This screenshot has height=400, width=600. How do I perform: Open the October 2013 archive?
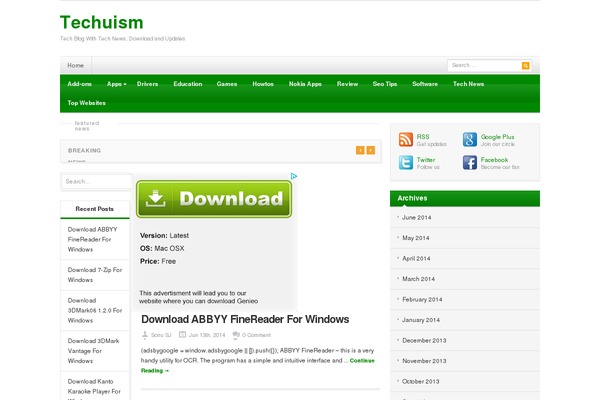421,381
